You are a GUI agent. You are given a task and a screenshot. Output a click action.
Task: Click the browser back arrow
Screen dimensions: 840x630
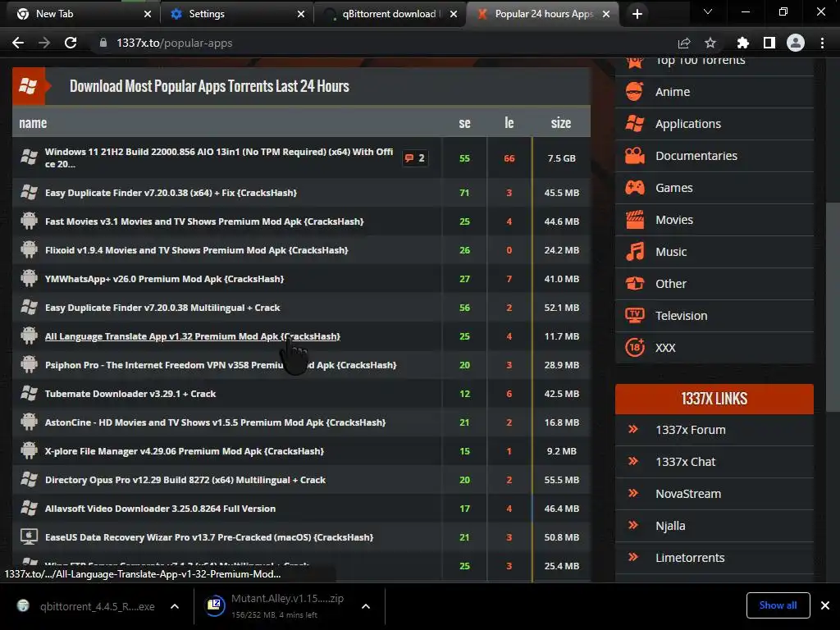(x=18, y=43)
